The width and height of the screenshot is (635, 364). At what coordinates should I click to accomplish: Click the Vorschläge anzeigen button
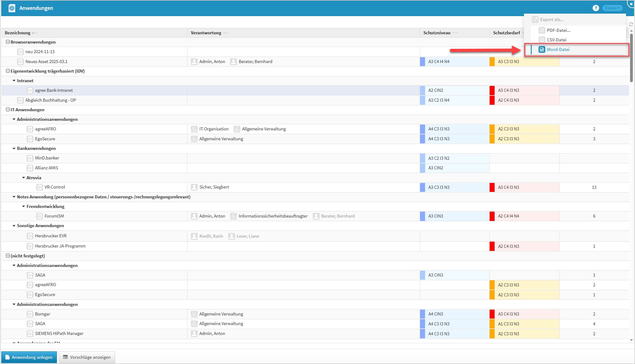87,357
